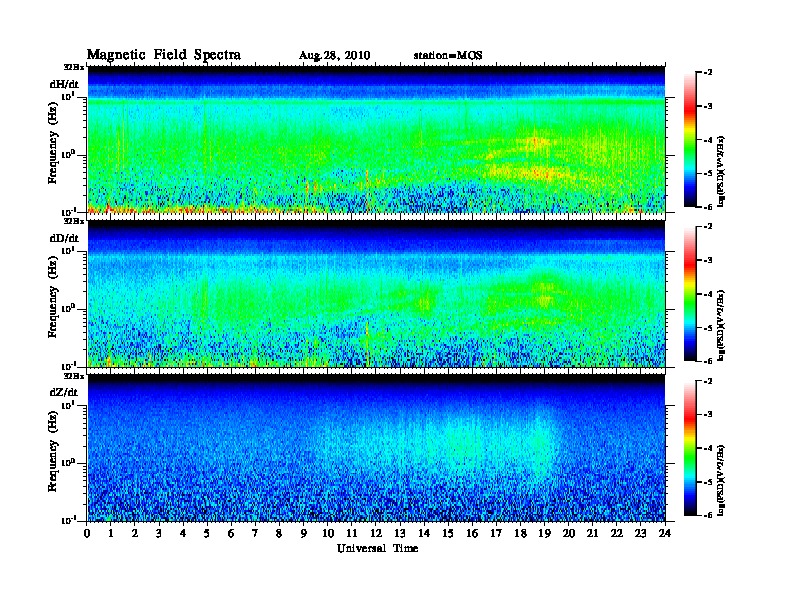
Task: Click the hour 12 tick label
Action: pyautogui.click(x=376, y=533)
